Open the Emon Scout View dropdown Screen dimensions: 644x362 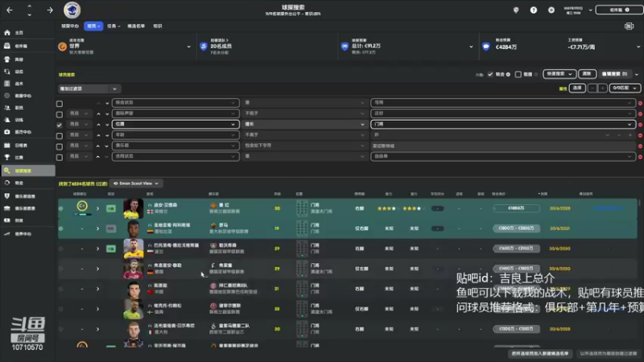[135, 183]
